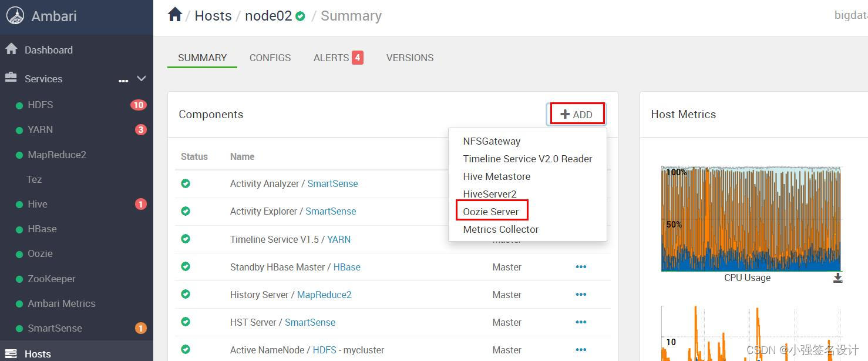
Task: Click YARN link beside Timeline Service
Action: click(x=339, y=239)
